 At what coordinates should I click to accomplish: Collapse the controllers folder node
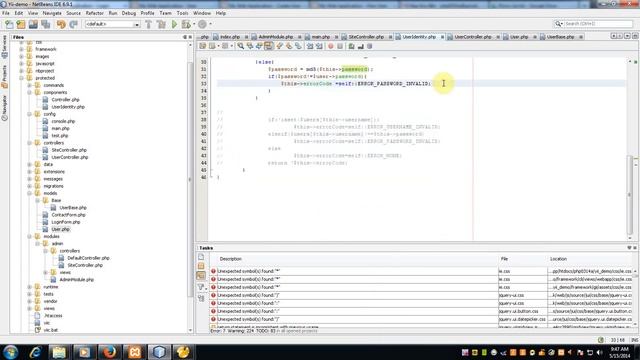(29, 143)
